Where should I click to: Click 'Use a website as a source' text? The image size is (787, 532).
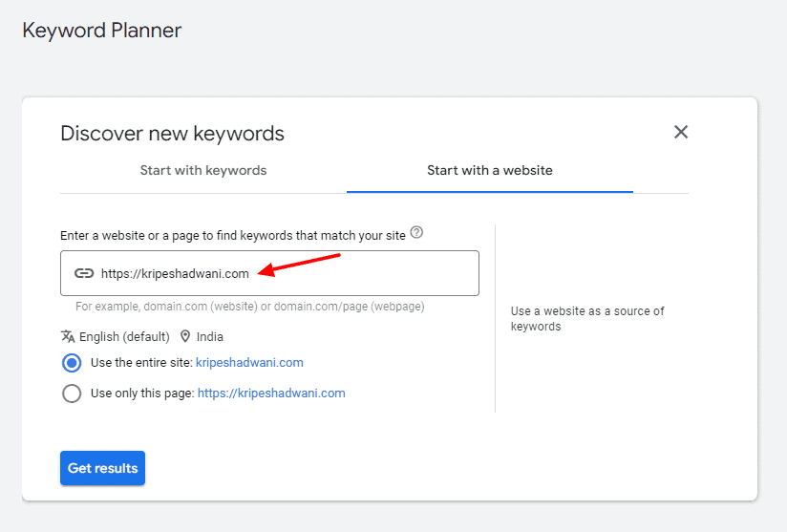tap(587, 319)
